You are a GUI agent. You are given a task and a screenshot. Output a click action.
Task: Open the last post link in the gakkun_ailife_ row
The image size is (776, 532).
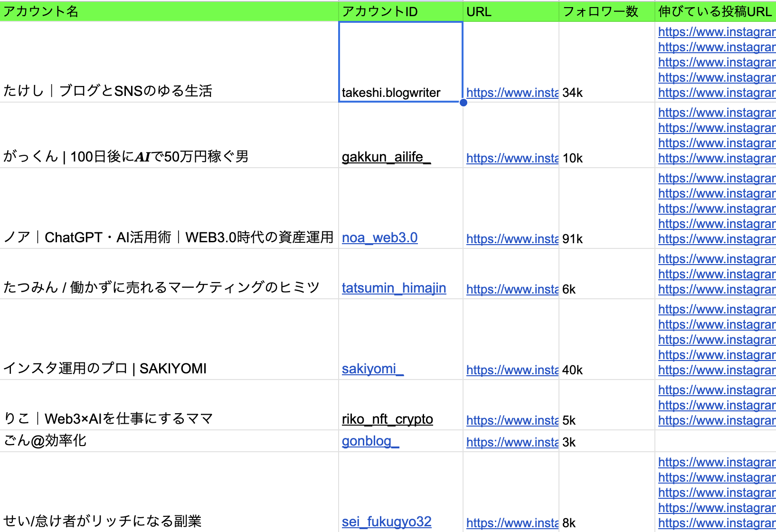[x=717, y=158]
